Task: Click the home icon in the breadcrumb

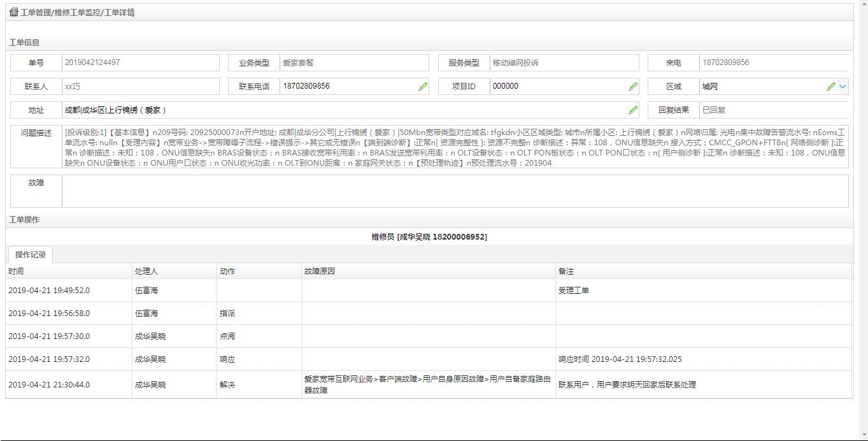Action: 13,12
